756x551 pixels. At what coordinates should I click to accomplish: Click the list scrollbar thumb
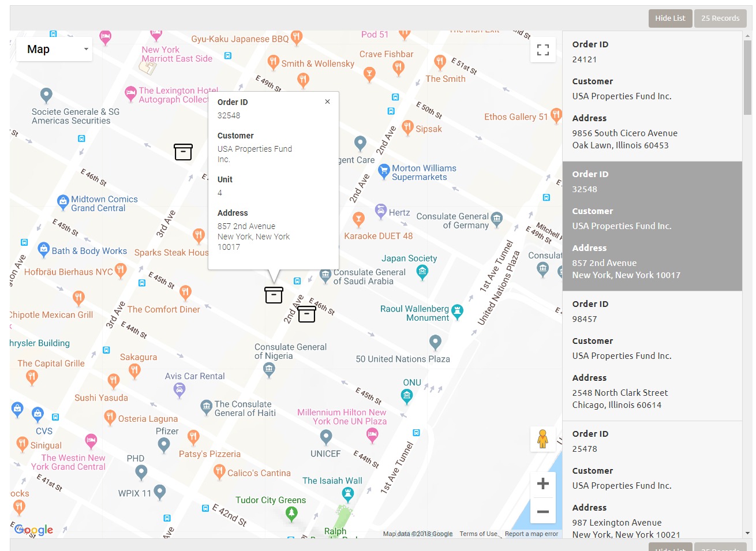tap(747, 77)
